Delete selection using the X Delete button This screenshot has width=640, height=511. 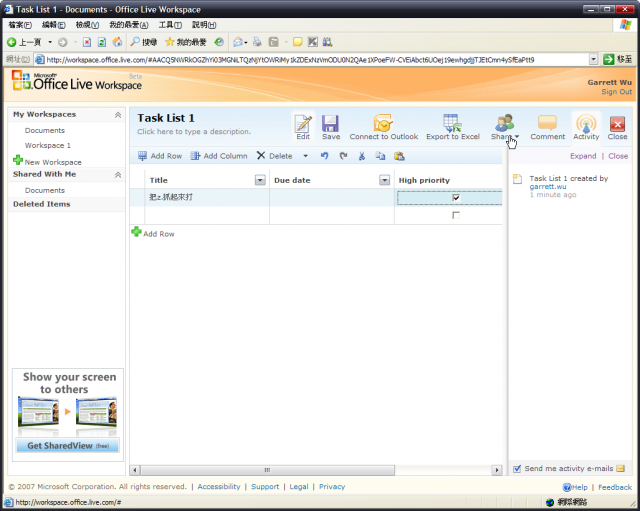tap(274, 156)
